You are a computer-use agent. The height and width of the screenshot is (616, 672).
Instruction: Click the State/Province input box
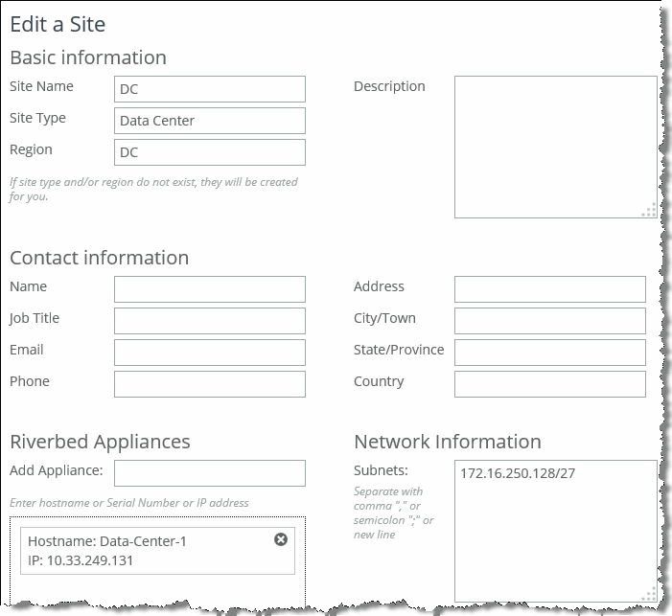pos(549,353)
